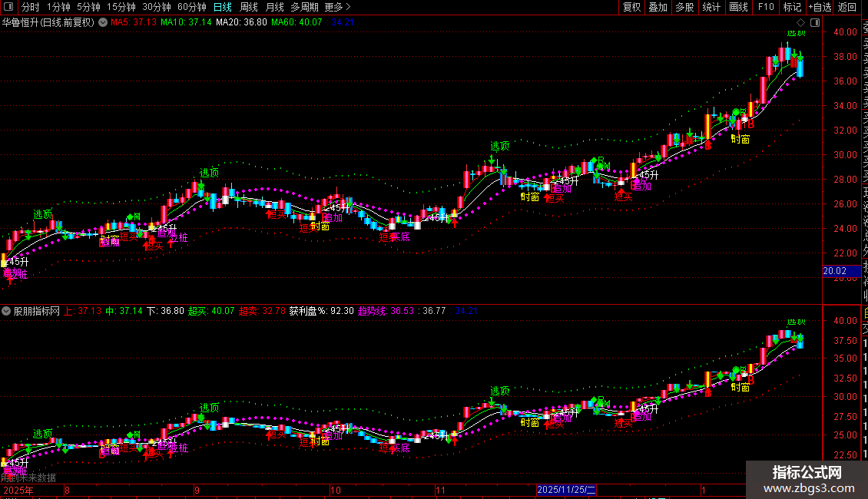This screenshot has height=499, width=868.
Task: Click the green 超买: 40.07 value
Action: [211, 311]
